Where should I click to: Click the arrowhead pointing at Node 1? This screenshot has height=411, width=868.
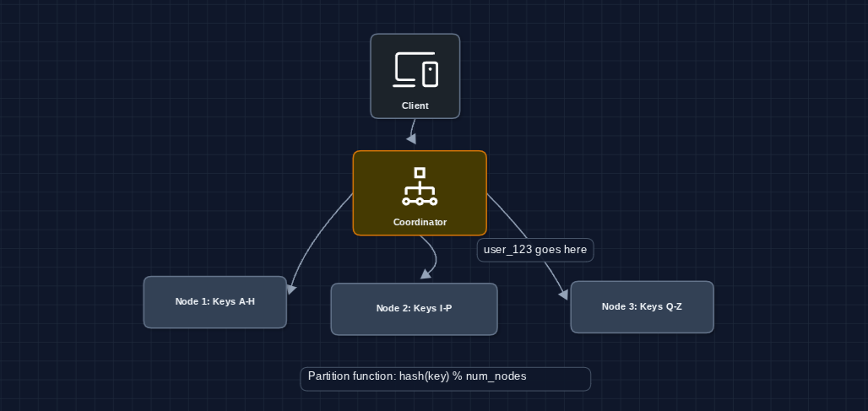291,289
